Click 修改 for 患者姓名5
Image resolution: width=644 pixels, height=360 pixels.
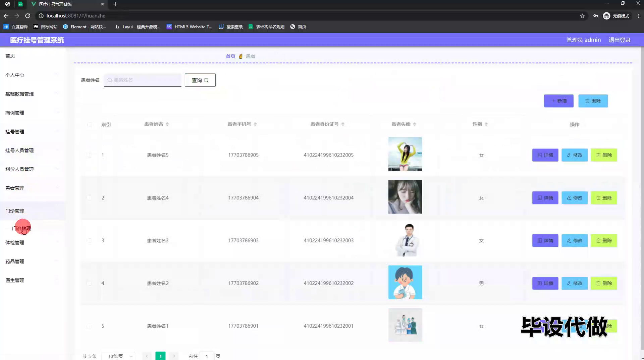click(x=575, y=155)
